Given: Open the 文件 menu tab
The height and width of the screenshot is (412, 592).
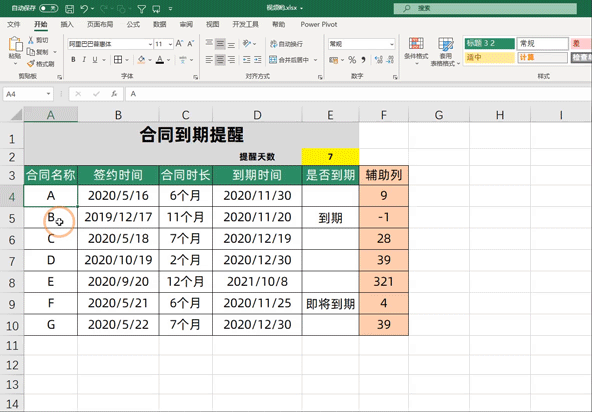Looking at the screenshot, I should pos(13,25).
